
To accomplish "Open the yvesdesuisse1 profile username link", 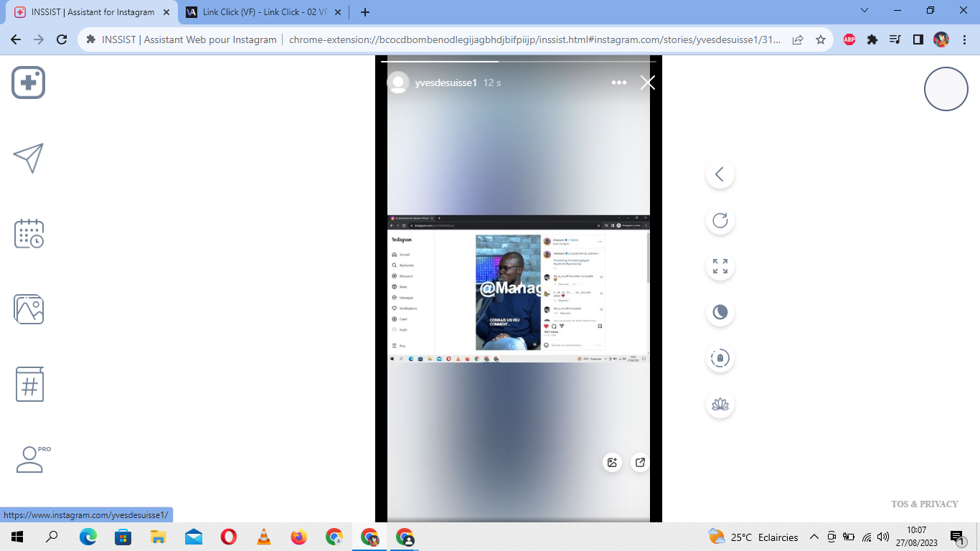I will [446, 83].
